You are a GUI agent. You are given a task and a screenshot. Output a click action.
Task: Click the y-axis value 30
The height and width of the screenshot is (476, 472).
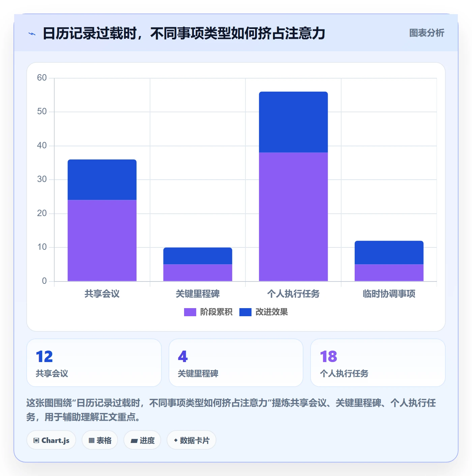coord(42,179)
